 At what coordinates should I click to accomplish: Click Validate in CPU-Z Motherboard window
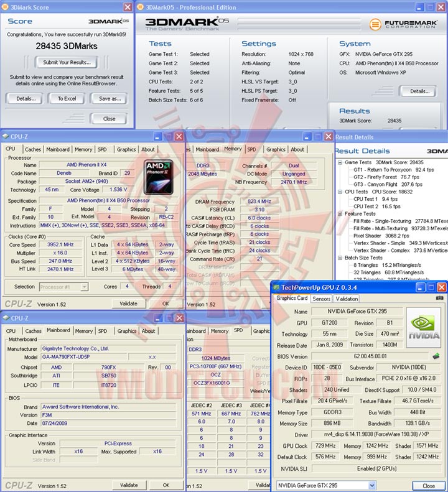(129, 485)
